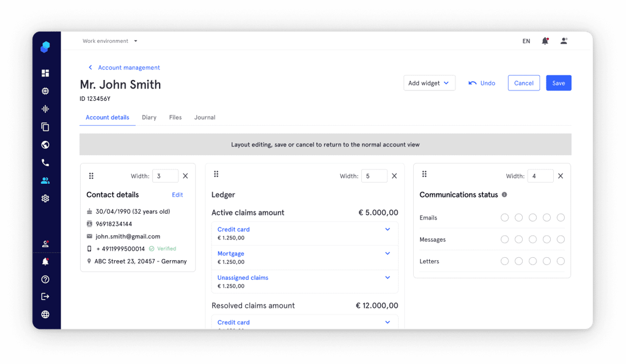Click Communications status Width input field
626x364 pixels.
(540, 176)
